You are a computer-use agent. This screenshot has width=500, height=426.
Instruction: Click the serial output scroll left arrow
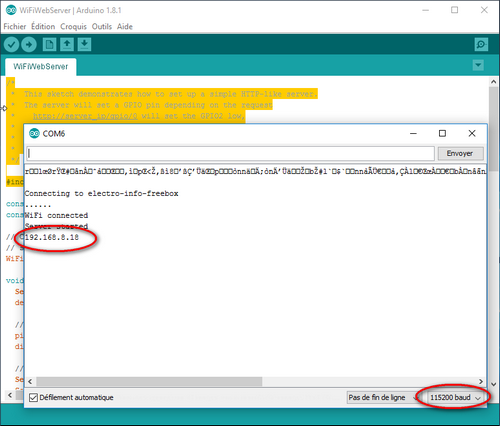30,381
